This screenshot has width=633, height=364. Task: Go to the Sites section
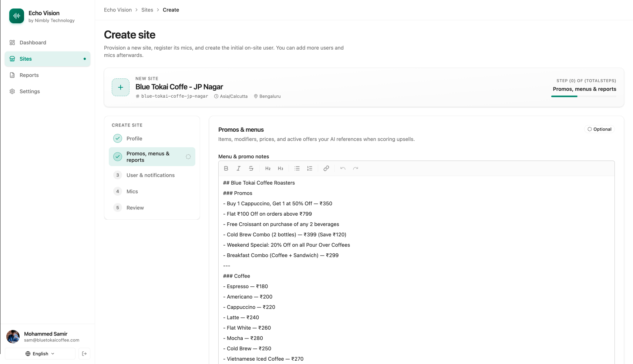click(x=47, y=59)
